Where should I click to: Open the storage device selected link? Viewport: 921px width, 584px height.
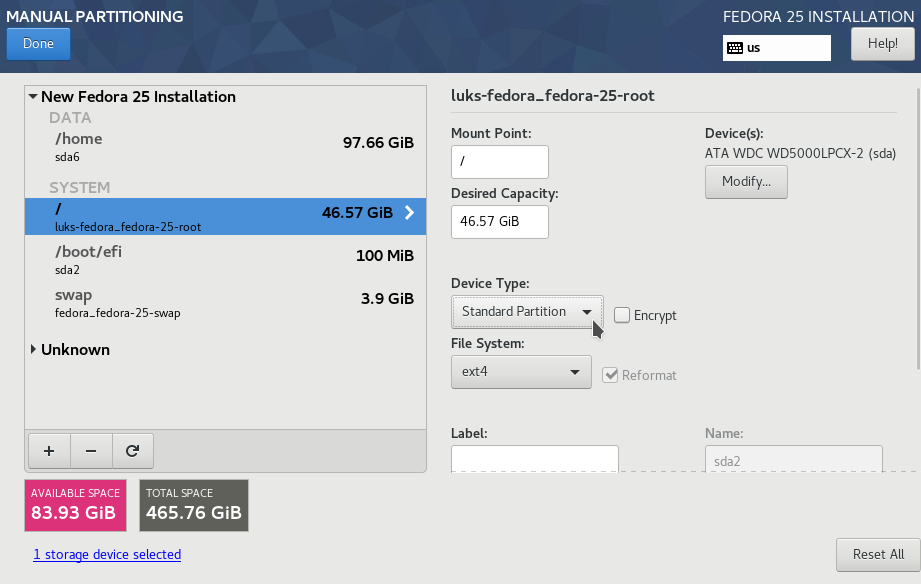pos(107,554)
